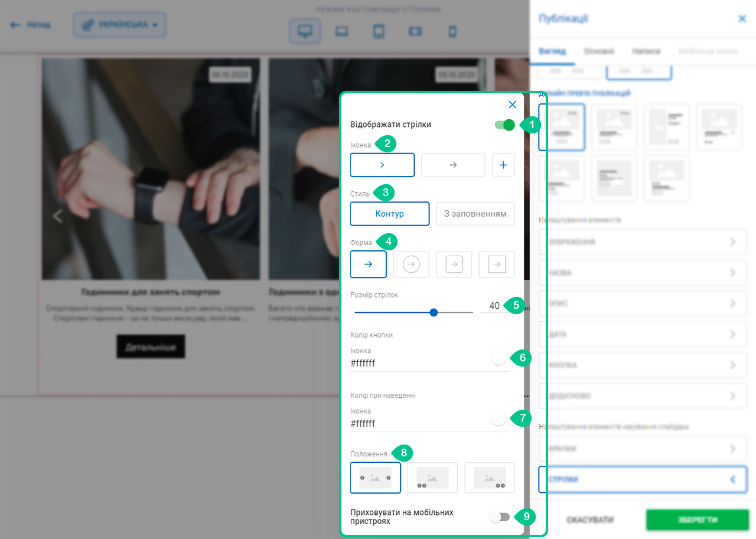Select the second publication preview design thumbnail
Image resolution: width=756 pixels, height=539 pixels.
(x=614, y=127)
